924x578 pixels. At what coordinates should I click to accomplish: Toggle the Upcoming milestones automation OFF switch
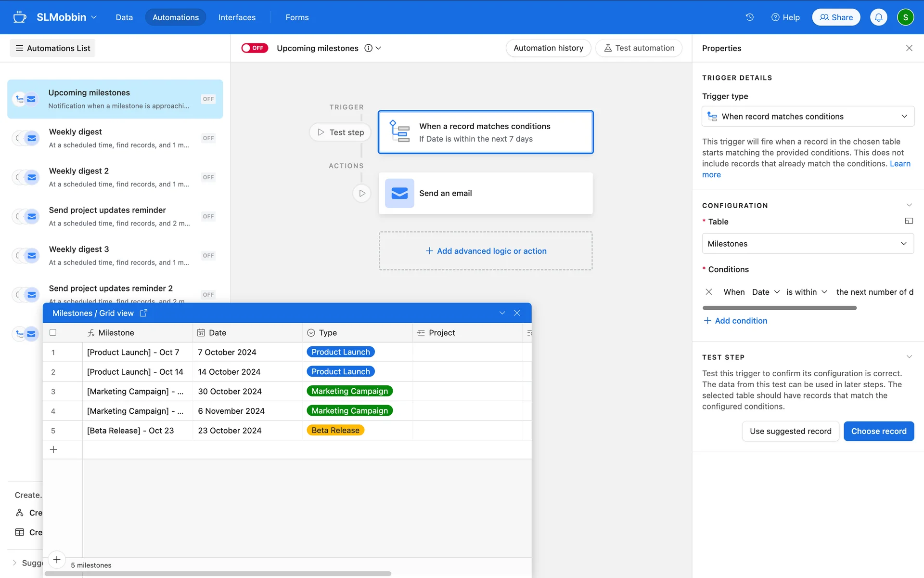(x=254, y=48)
